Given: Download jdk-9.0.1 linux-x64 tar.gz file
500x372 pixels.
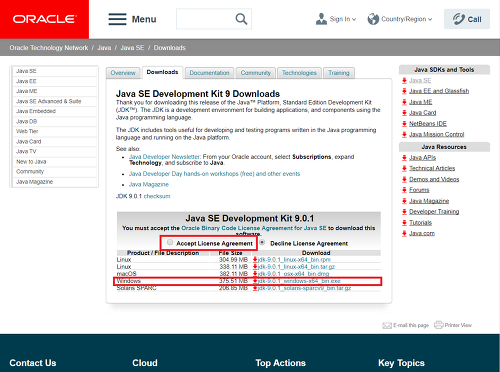Looking at the screenshot, I should point(296,267).
